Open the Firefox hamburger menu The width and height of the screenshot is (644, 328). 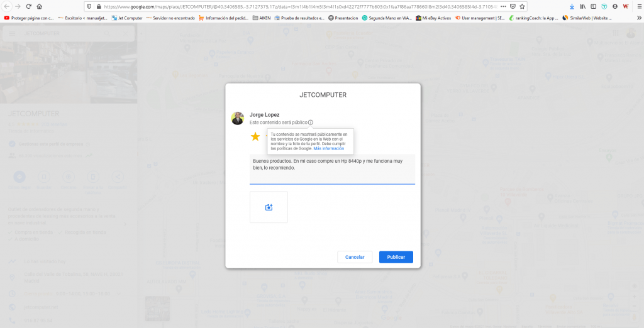[639, 6]
